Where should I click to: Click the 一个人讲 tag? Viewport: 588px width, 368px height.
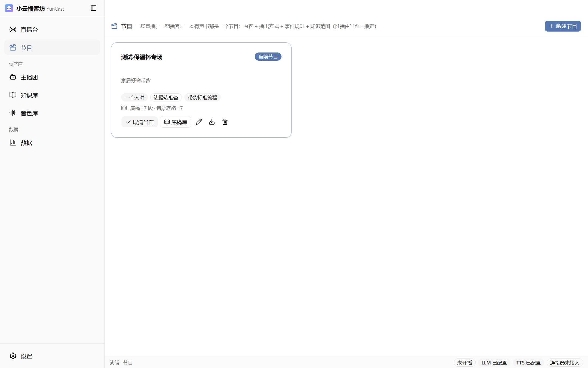(134, 97)
